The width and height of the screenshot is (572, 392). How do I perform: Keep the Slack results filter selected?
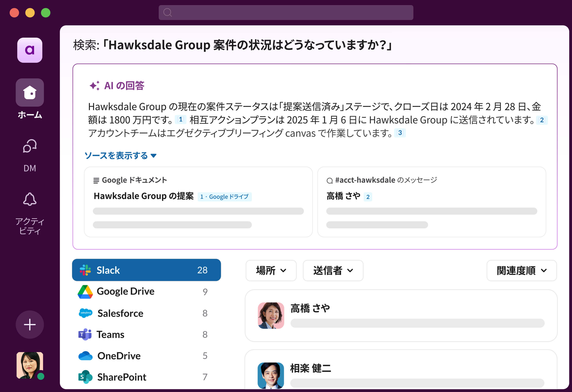[146, 270]
